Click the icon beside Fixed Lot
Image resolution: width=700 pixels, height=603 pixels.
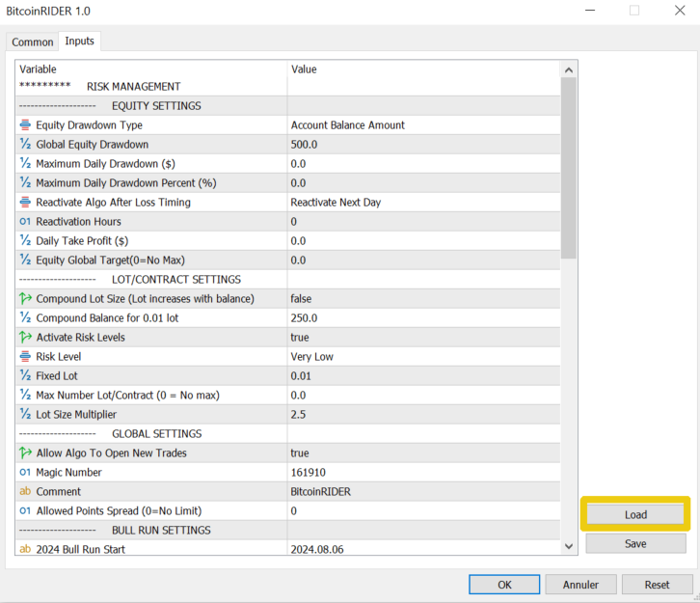[25, 375]
